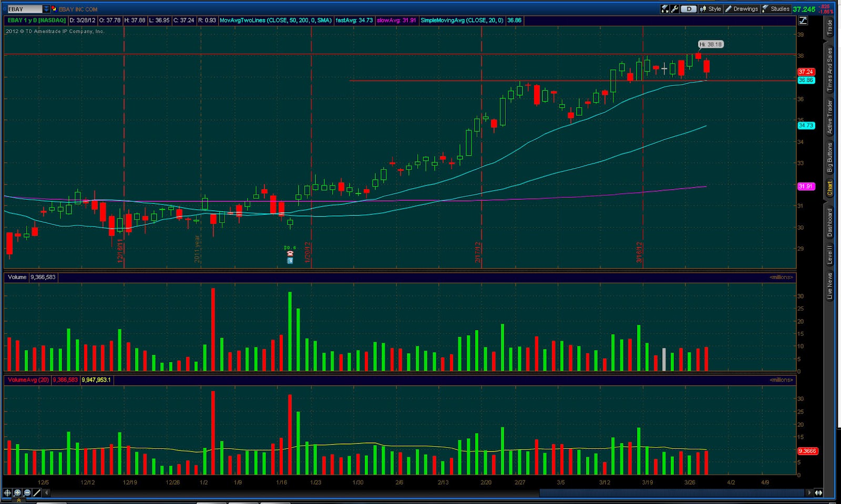841x504 pixels.
Task: Open the study filter flask icon
Action: 665,9
